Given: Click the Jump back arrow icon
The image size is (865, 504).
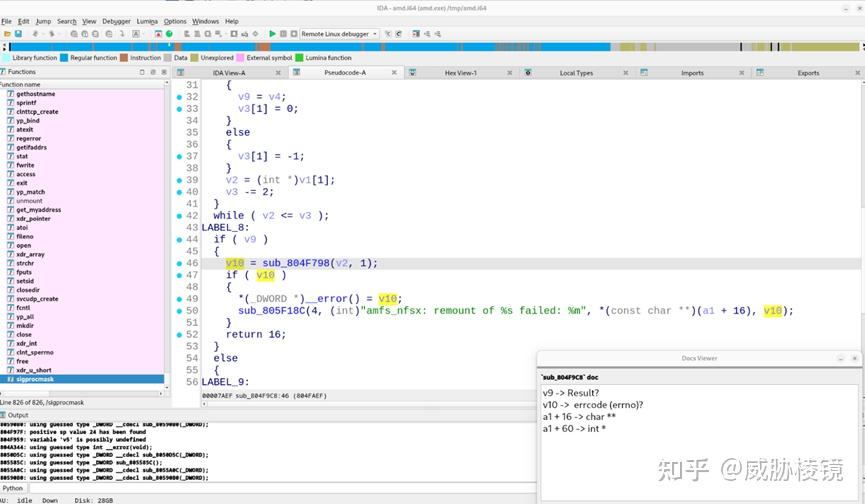Looking at the screenshot, I should point(36,34).
